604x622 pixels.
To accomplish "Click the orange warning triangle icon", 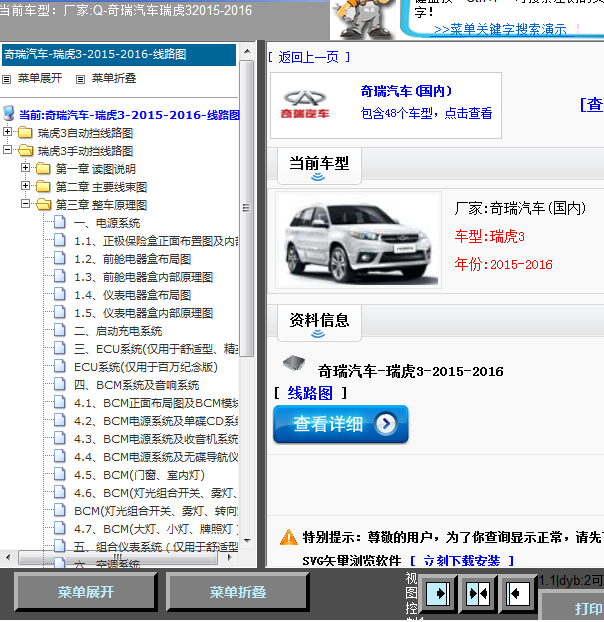I will (x=288, y=538).
